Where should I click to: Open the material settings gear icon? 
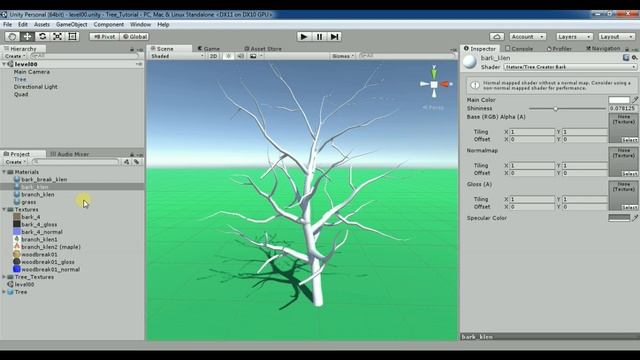(634, 58)
